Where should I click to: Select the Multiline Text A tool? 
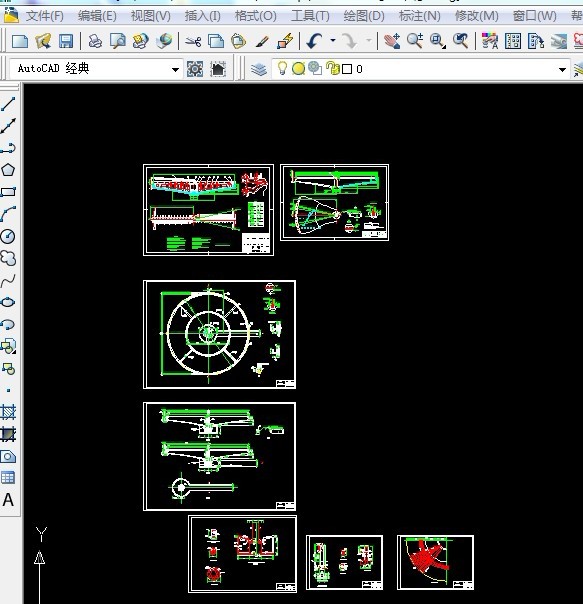tap(8, 500)
